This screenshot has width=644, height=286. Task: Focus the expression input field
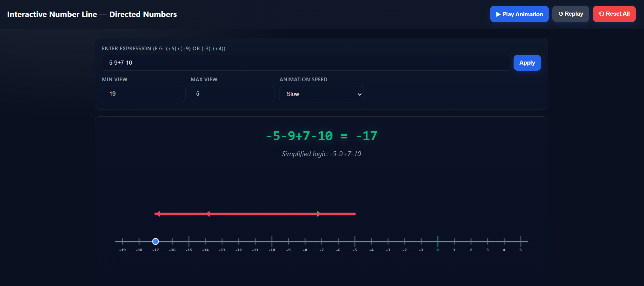306,63
